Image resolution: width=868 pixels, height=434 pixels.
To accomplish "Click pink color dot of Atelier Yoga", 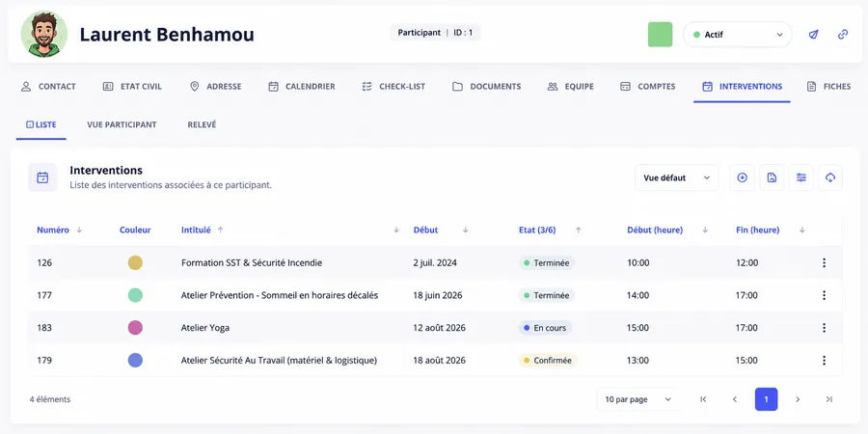I will (135, 328).
